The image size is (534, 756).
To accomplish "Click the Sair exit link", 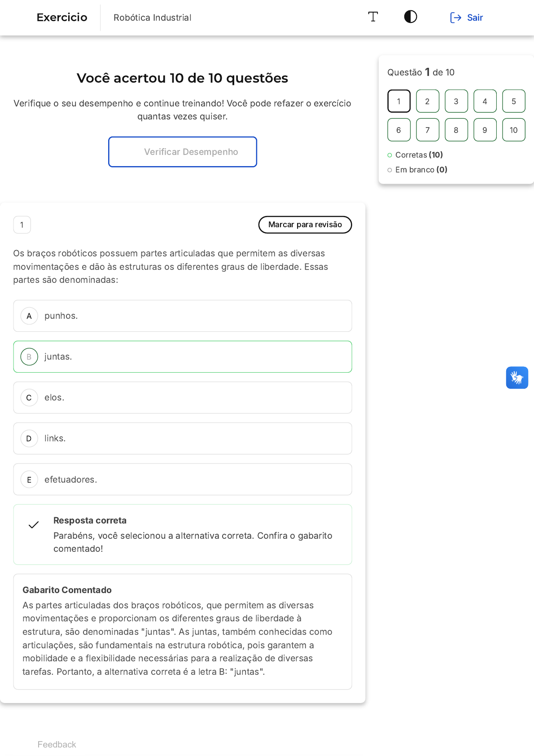I will coord(466,18).
